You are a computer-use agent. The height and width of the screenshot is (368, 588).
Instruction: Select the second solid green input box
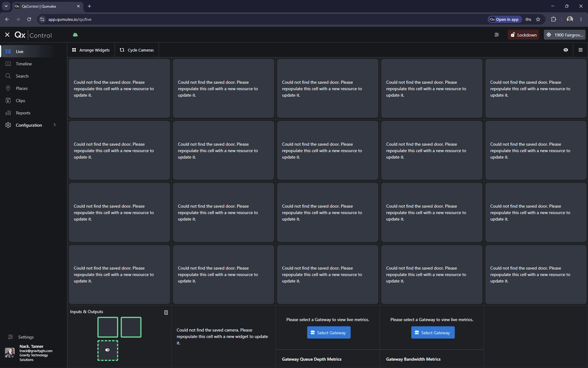click(131, 327)
